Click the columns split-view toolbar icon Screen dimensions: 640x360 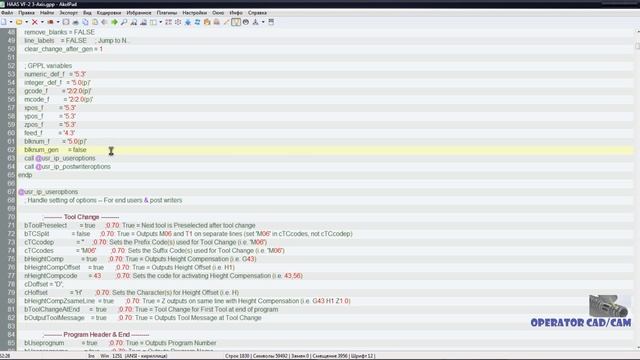click(153, 22)
